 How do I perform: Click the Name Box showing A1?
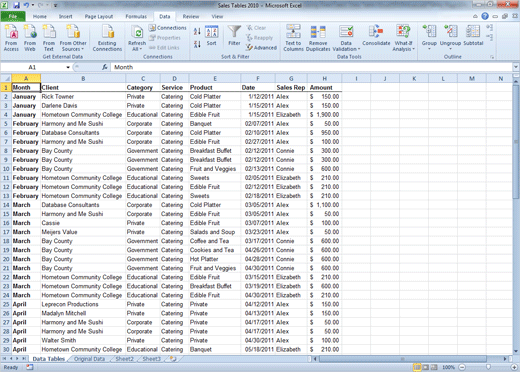33,67
